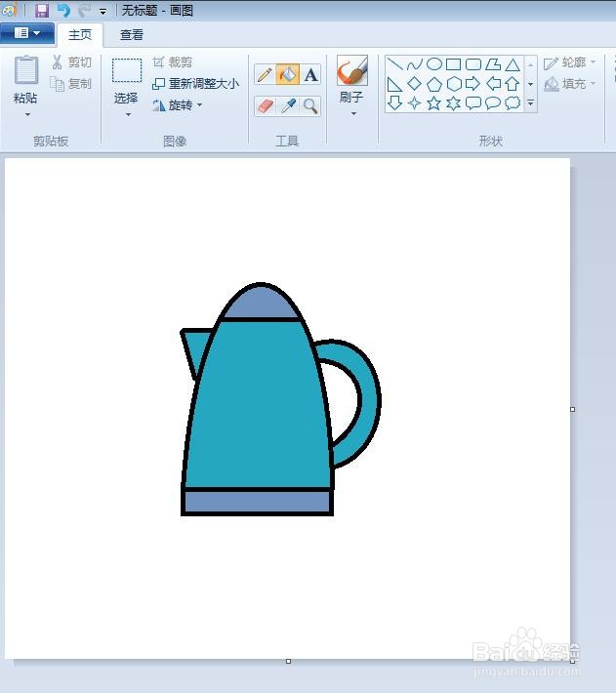Open the Select dropdown arrow
This screenshot has height=693, width=616.
point(128,115)
